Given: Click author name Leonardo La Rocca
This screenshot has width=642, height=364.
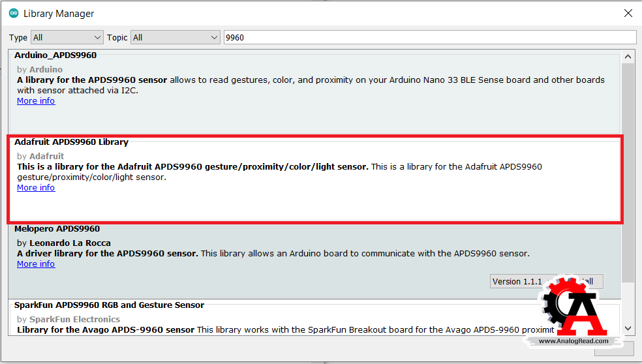Looking at the screenshot, I should pos(70,243).
